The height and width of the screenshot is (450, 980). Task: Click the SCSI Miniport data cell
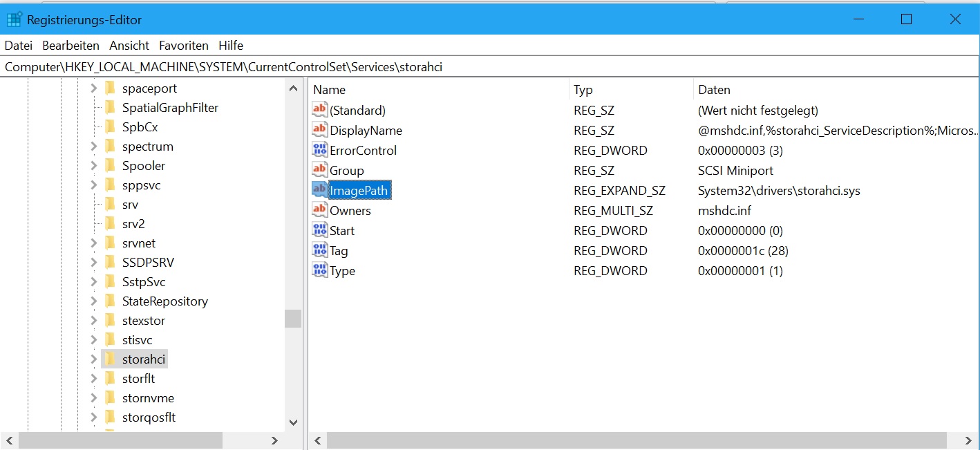(735, 170)
